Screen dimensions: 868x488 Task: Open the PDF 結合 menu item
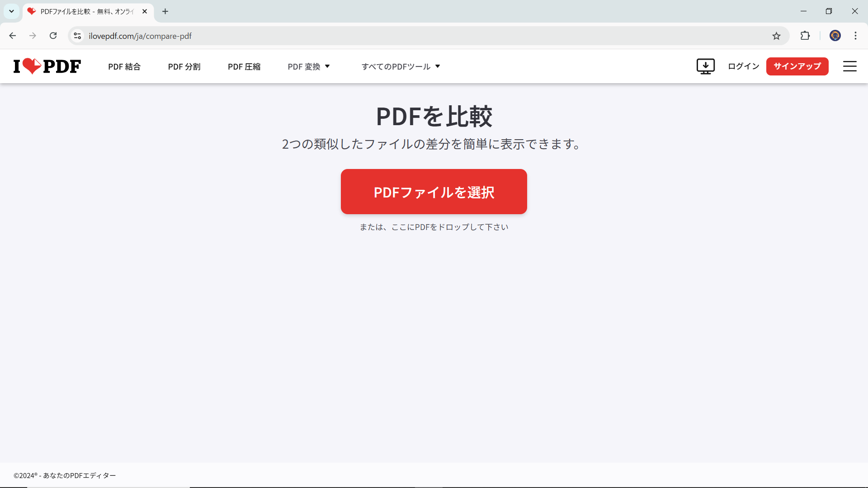(x=124, y=66)
